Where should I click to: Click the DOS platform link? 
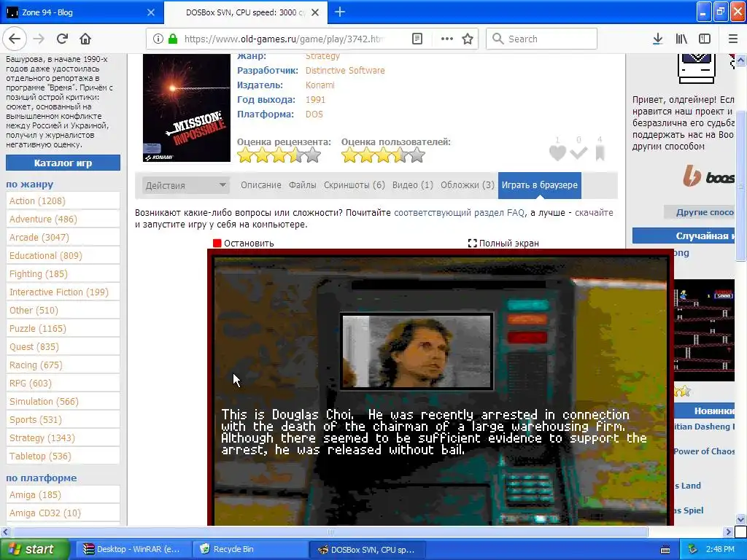pos(314,114)
